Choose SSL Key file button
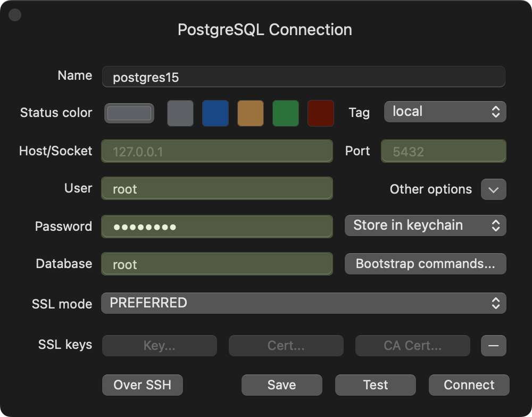The image size is (532, 417). click(159, 346)
